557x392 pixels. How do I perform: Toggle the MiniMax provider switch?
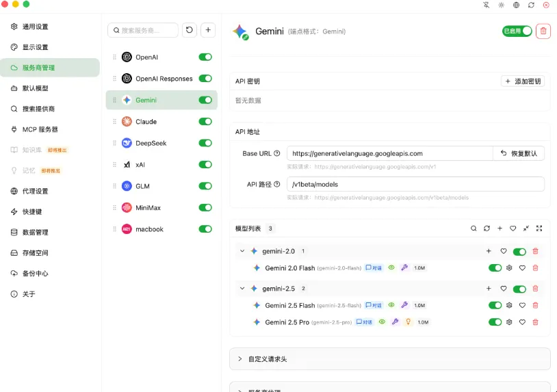pos(205,208)
